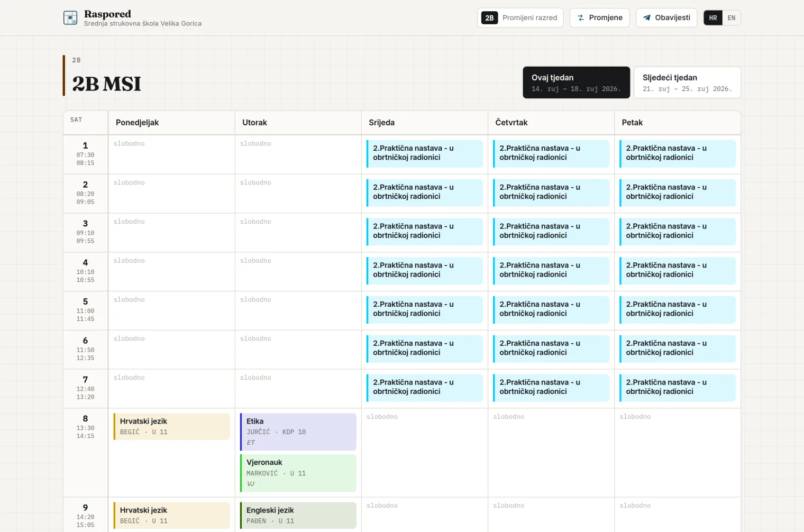804x532 pixels.
Task: Open Petak period 2 Praktična nastava card
Action: point(677,192)
